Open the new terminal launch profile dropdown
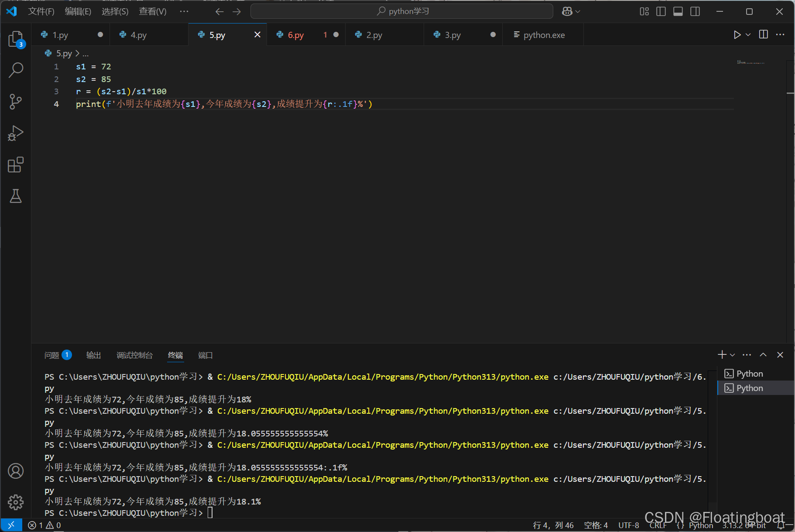This screenshot has width=795, height=532. pos(733,355)
